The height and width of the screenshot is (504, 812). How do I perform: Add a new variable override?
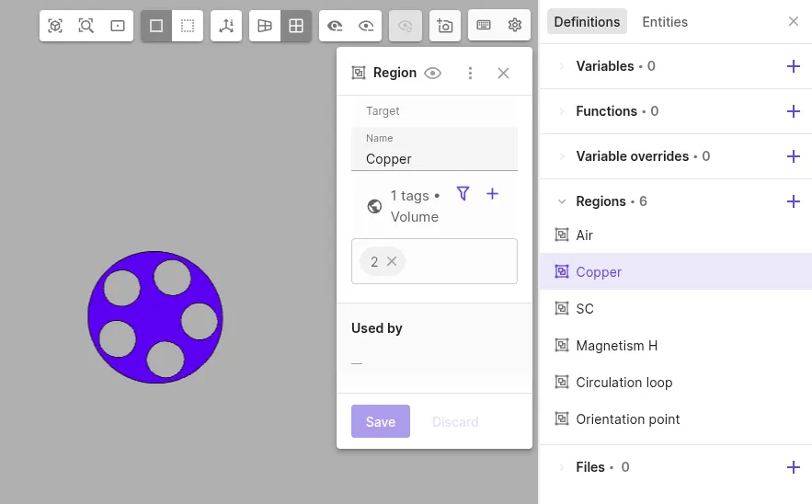point(794,156)
